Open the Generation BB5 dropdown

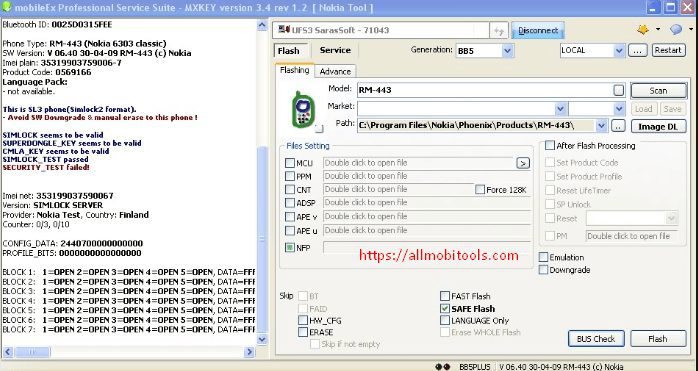tap(507, 51)
